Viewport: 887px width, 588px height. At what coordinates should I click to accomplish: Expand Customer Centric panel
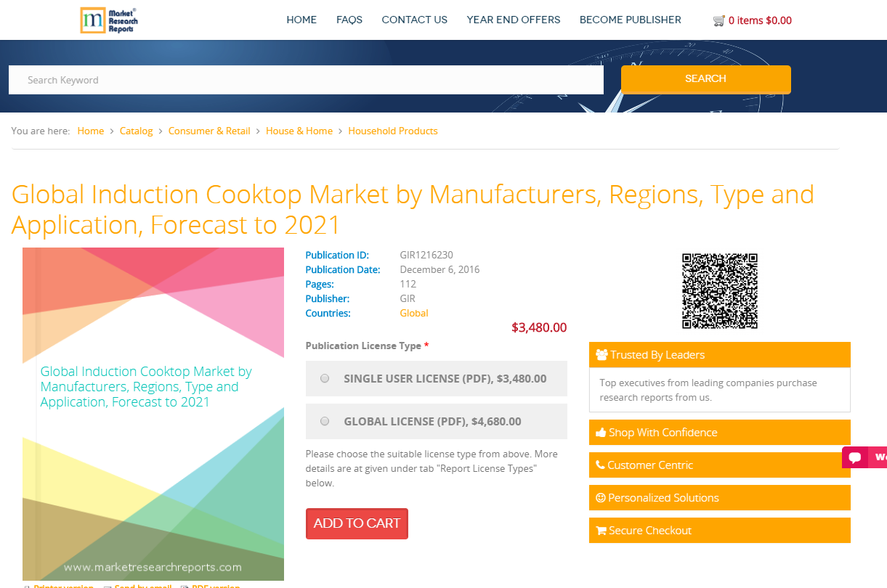pyautogui.click(x=720, y=465)
